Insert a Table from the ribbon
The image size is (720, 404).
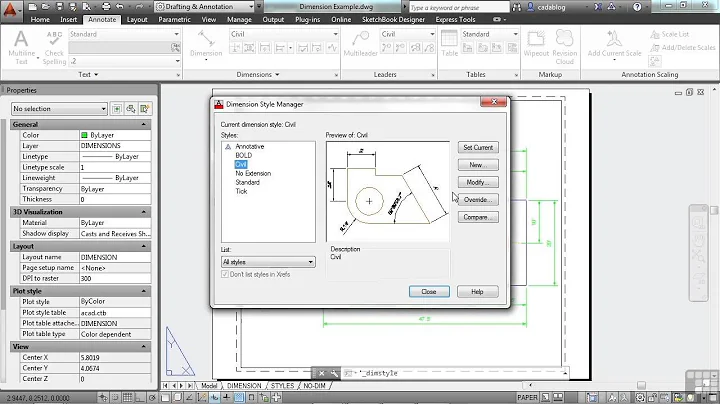[449, 44]
